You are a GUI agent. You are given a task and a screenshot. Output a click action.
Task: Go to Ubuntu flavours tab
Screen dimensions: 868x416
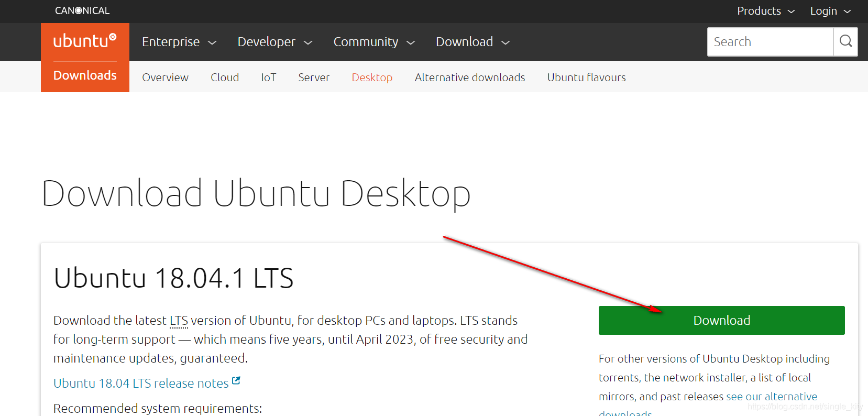587,78
